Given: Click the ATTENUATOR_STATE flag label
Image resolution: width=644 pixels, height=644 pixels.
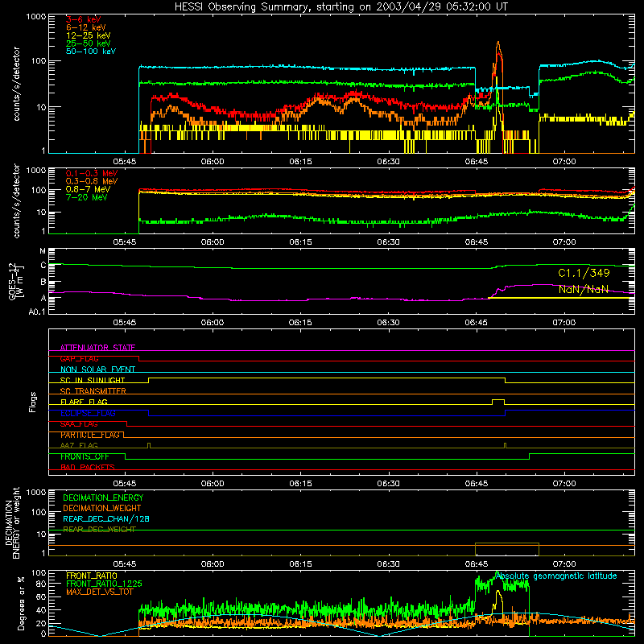Looking at the screenshot, I should tap(97, 348).
